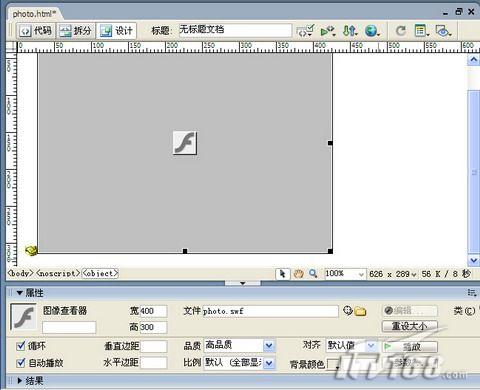Click the bottom-center resize handle of Flash object
Image resolution: width=480 pixels, height=390 pixels.
(185, 251)
